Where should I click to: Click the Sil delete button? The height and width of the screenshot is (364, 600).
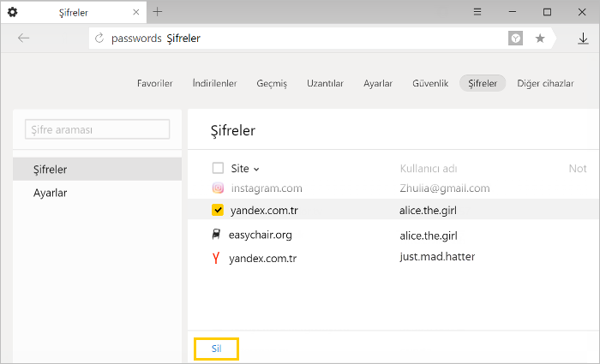click(217, 349)
